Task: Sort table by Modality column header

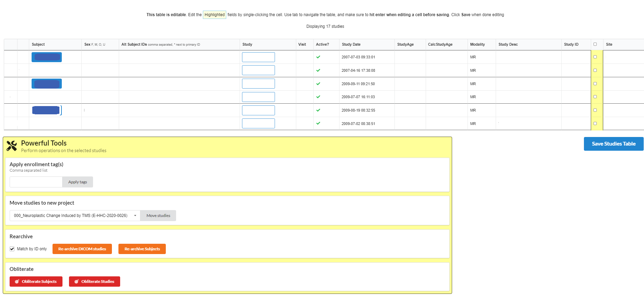Action: coord(477,44)
